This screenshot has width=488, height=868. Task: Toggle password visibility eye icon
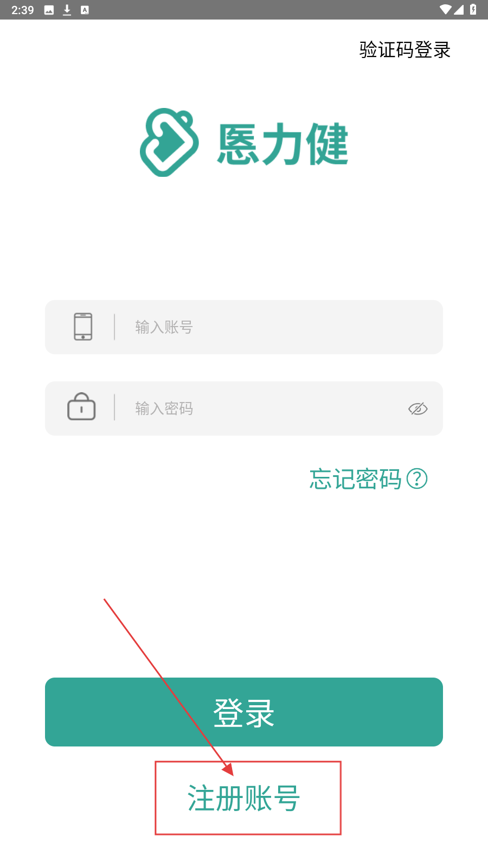(418, 409)
